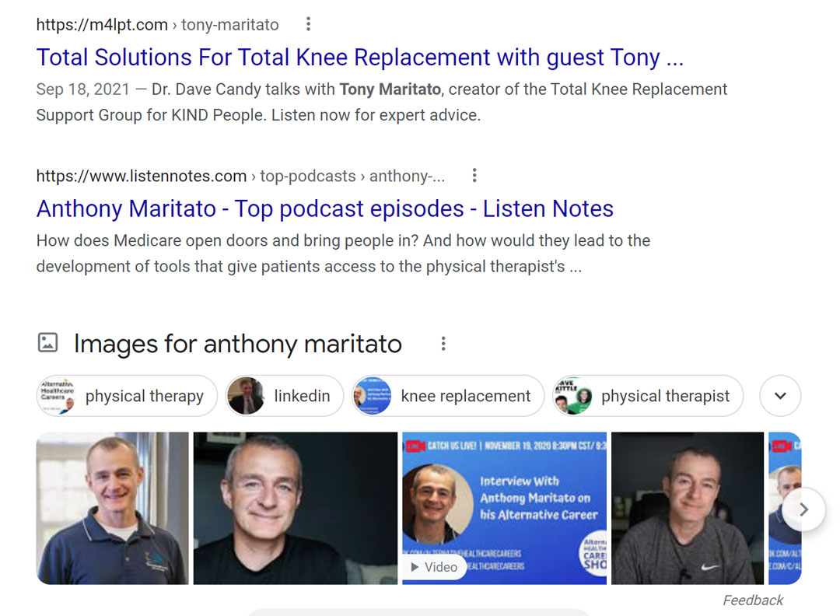Open options menu for m4lpt.com result

tap(308, 24)
